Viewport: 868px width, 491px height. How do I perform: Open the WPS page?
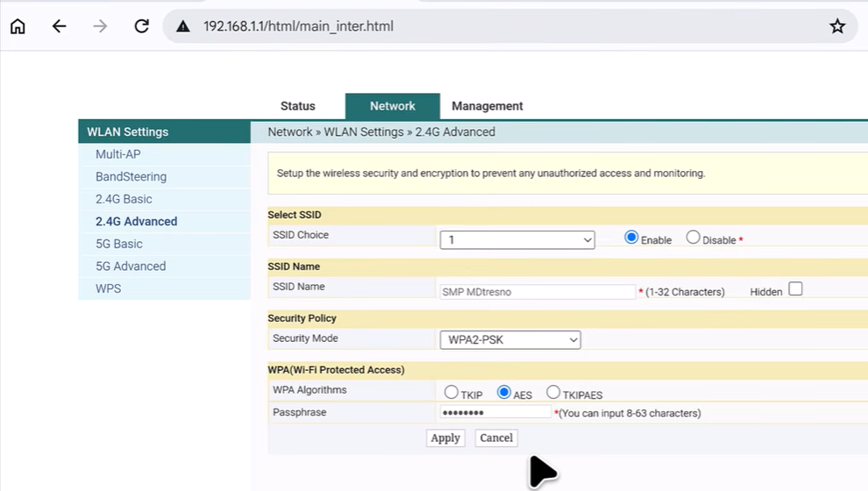tap(108, 288)
